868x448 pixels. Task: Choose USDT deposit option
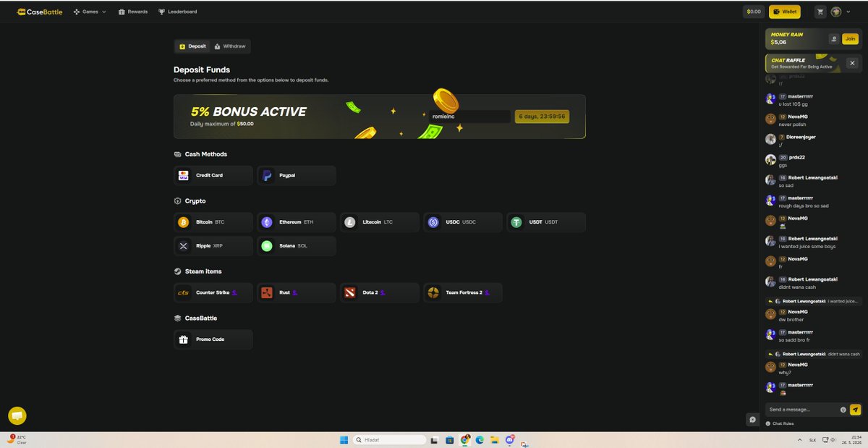coord(546,222)
